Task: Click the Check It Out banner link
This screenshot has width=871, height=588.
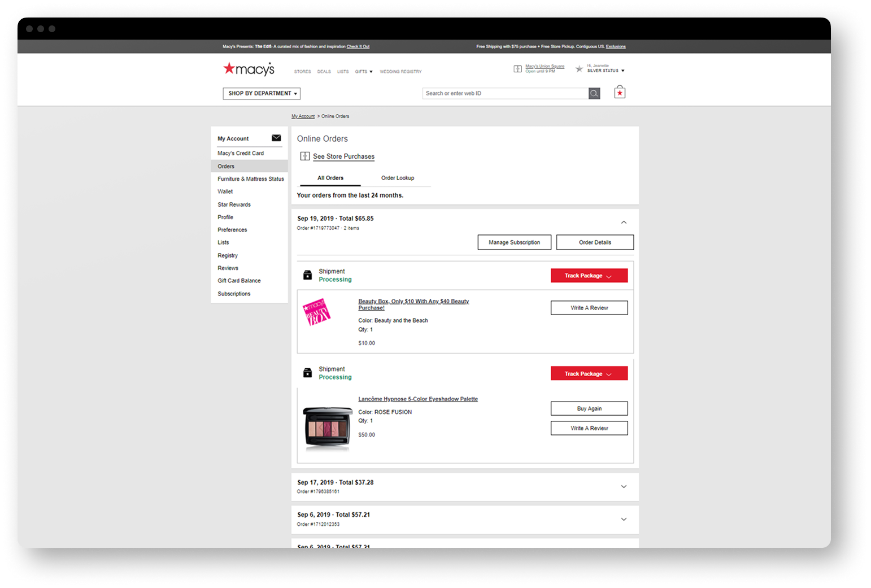Action: (x=358, y=46)
